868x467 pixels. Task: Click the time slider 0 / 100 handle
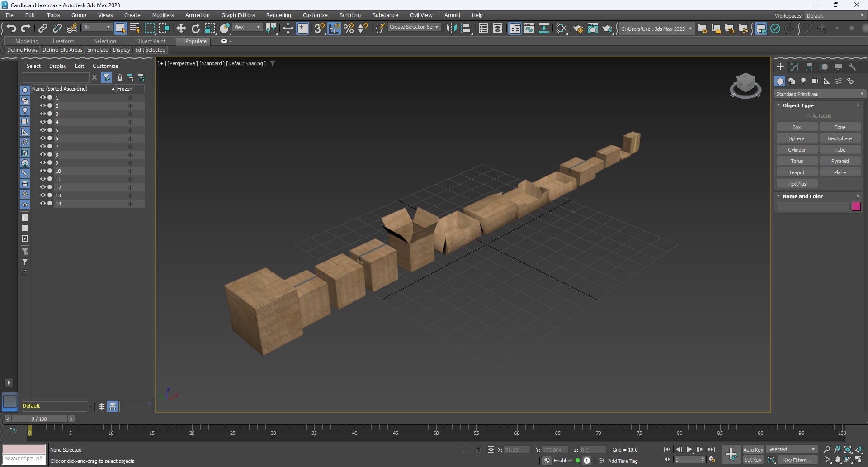click(39, 419)
